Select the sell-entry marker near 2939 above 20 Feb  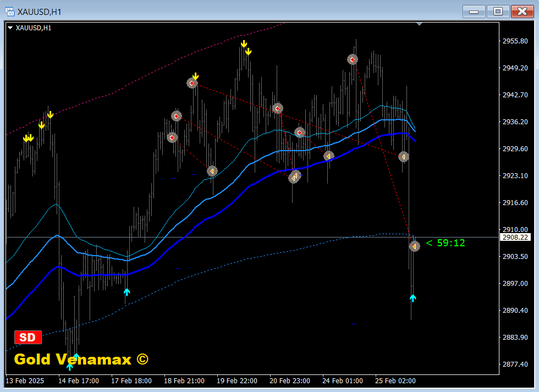point(277,108)
